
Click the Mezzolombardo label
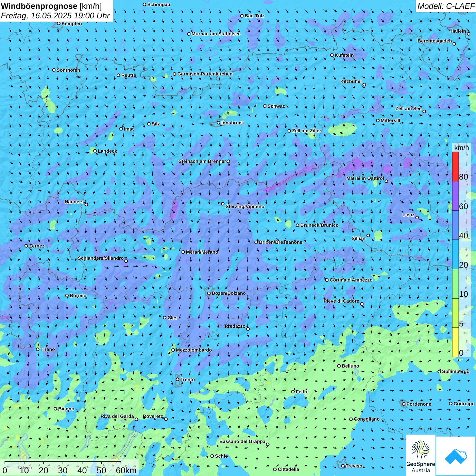[x=194, y=350]
